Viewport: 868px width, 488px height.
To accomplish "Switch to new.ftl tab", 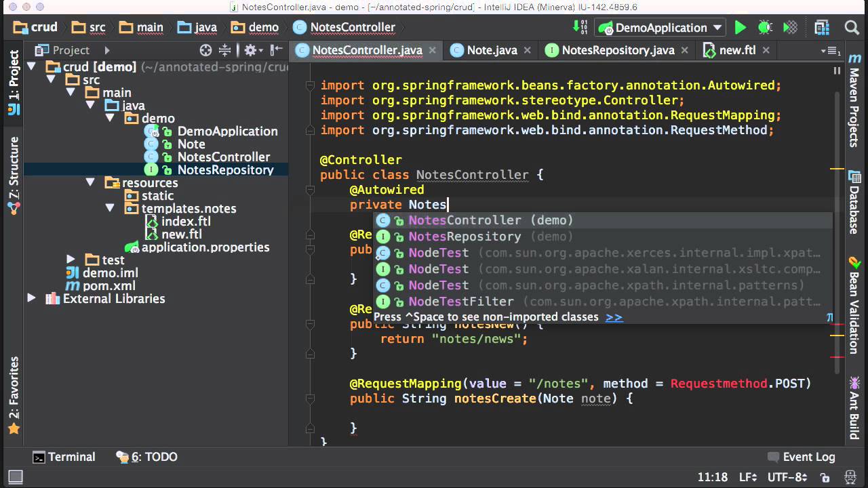I will [737, 50].
